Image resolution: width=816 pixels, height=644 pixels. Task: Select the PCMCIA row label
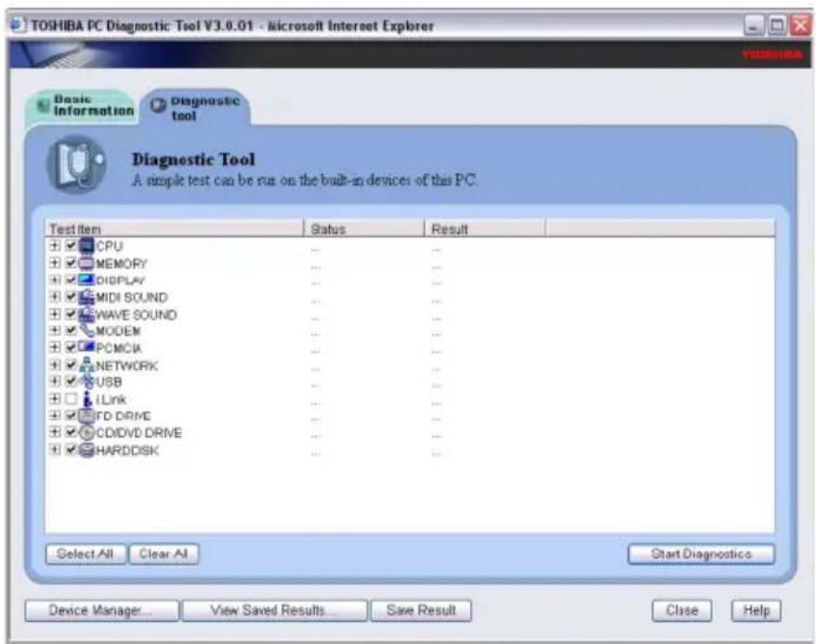119,348
